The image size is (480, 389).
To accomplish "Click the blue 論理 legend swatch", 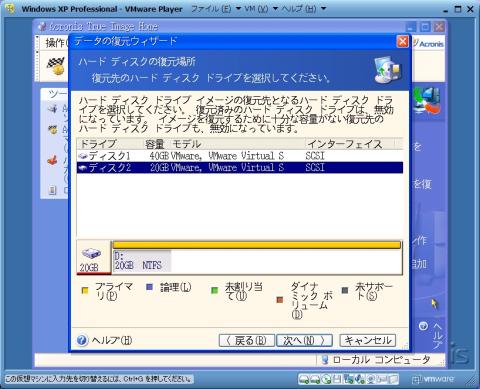I will 150,287.
